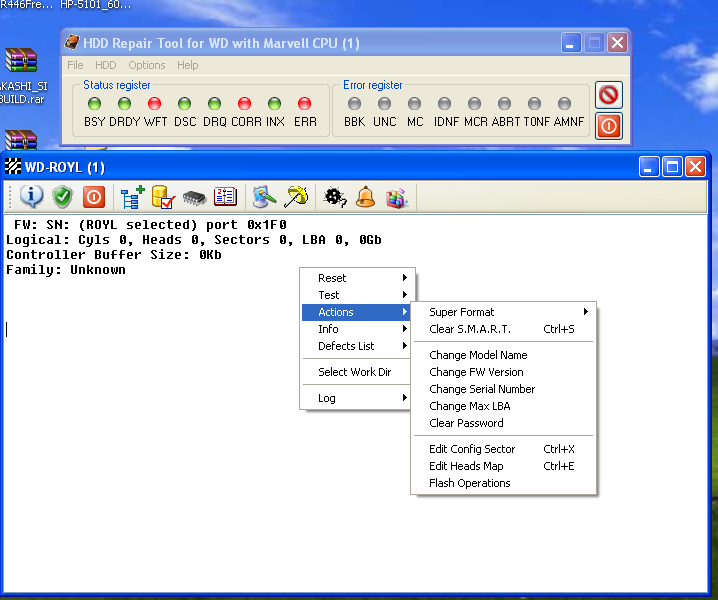Open Edit Config Sector

(x=503, y=449)
